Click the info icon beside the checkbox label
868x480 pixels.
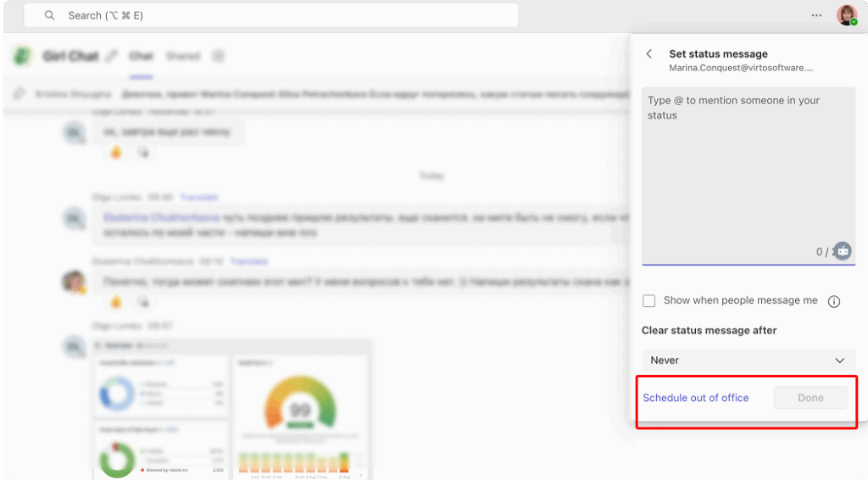834,301
